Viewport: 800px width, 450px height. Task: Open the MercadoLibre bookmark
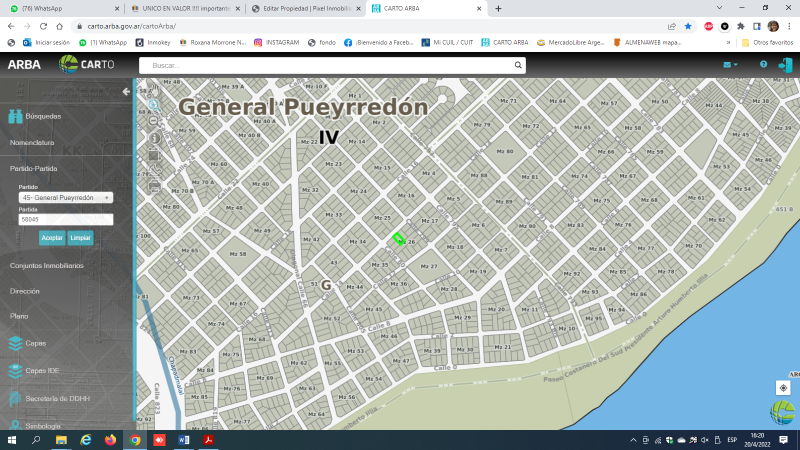click(571, 43)
